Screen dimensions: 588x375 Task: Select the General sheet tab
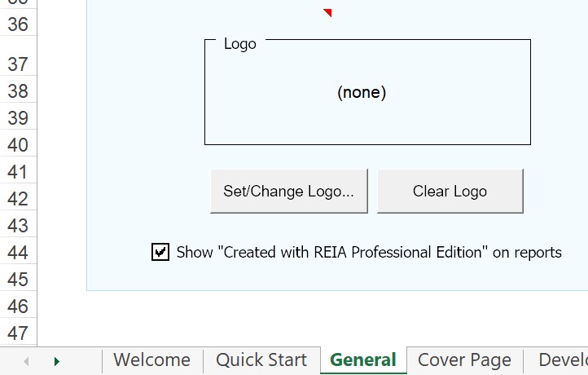[x=363, y=360]
